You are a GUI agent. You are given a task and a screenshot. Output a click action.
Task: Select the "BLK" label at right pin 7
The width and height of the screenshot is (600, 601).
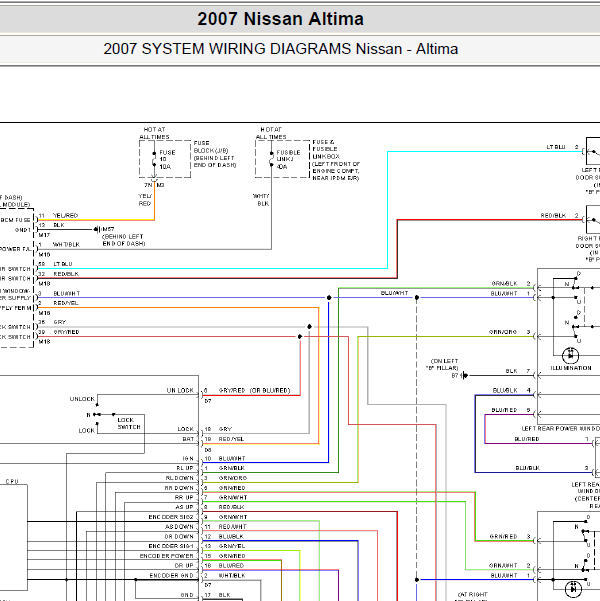511,371
